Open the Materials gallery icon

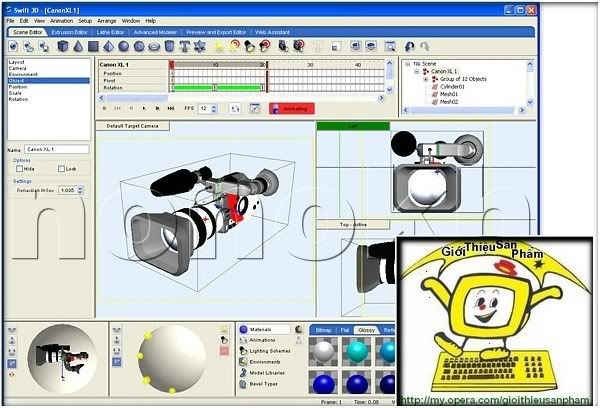point(243,329)
